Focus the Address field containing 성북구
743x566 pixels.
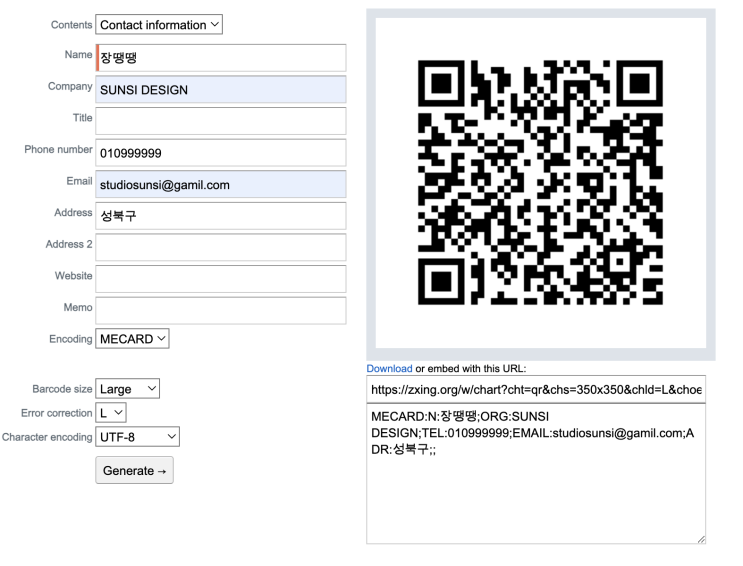pos(221,216)
